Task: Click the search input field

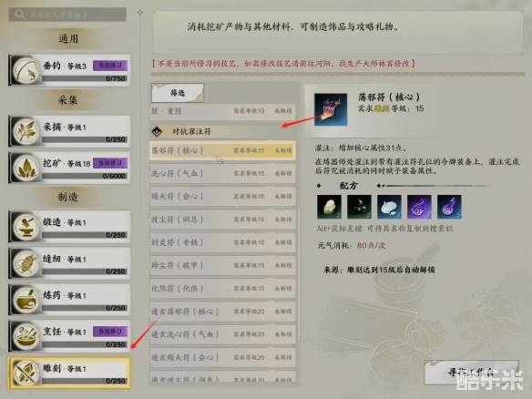Action: [67, 15]
